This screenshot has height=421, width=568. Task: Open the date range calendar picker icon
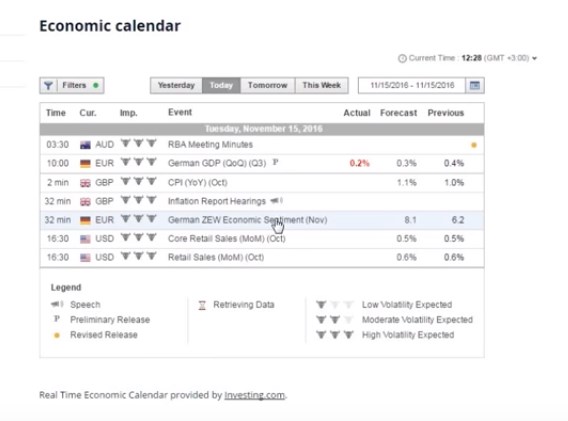[x=475, y=86]
